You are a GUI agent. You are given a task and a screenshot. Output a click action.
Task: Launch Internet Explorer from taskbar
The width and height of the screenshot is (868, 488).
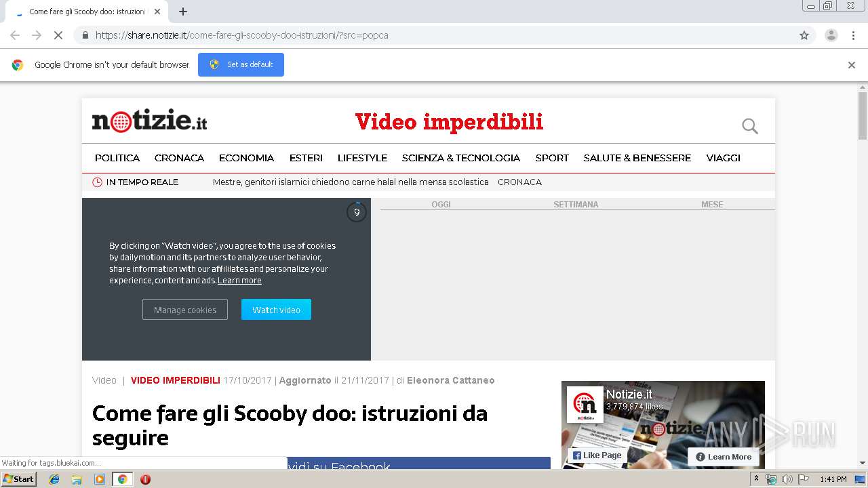click(54, 479)
